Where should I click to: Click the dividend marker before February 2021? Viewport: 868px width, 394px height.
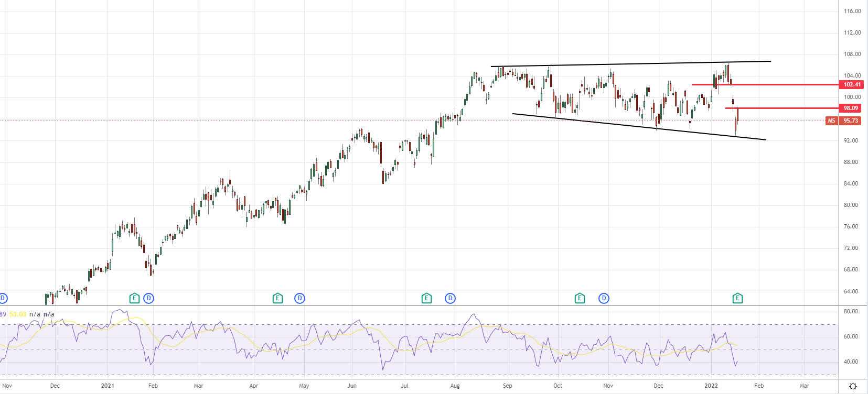pyautogui.click(x=149, y=299)
